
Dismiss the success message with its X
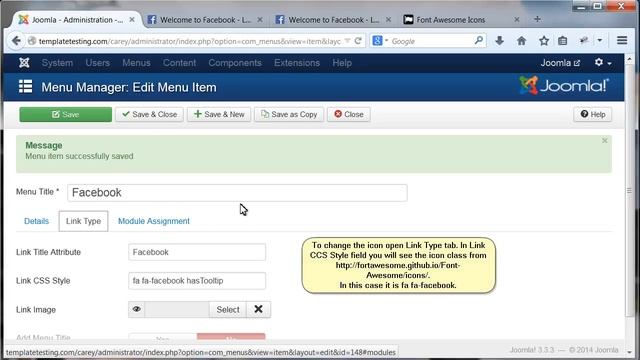[604, 141]
